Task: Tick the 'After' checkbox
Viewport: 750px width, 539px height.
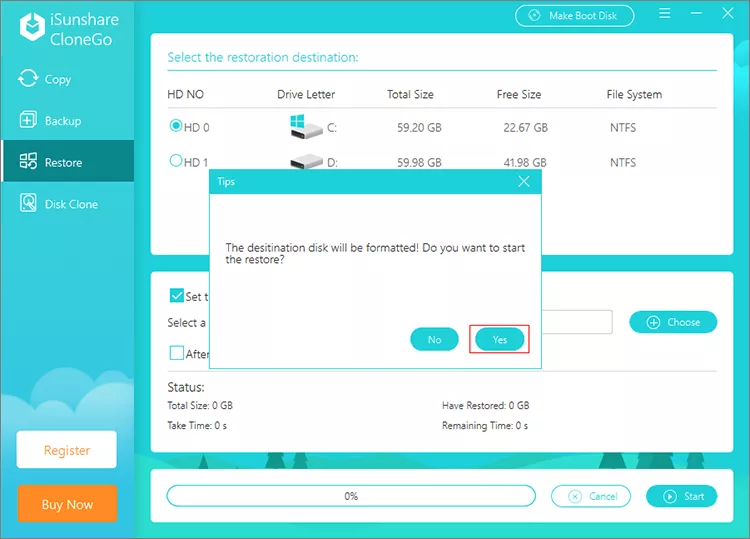Action: [x=176, y=353]
